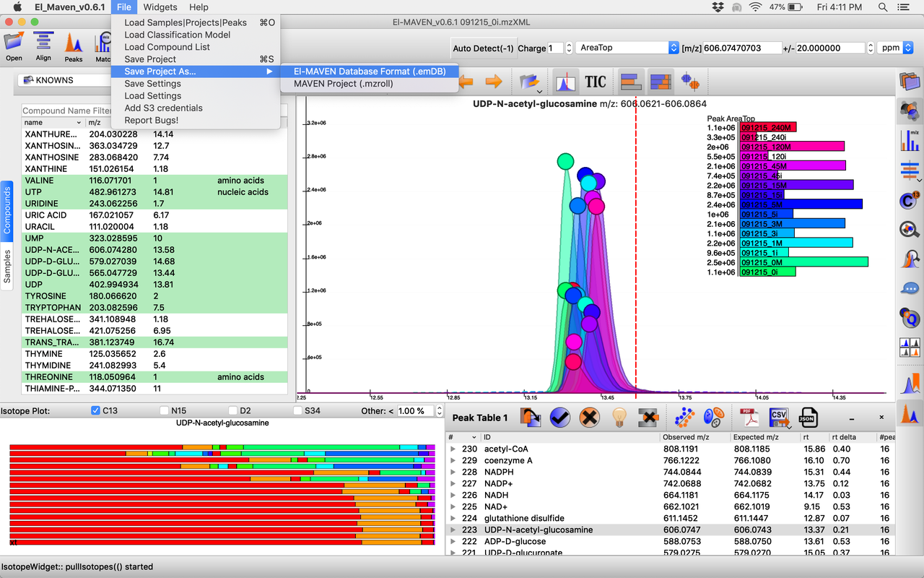Viewport: 924px width, 578px height.
Task: Expand the NADPH peak group row
Action: 453,472
